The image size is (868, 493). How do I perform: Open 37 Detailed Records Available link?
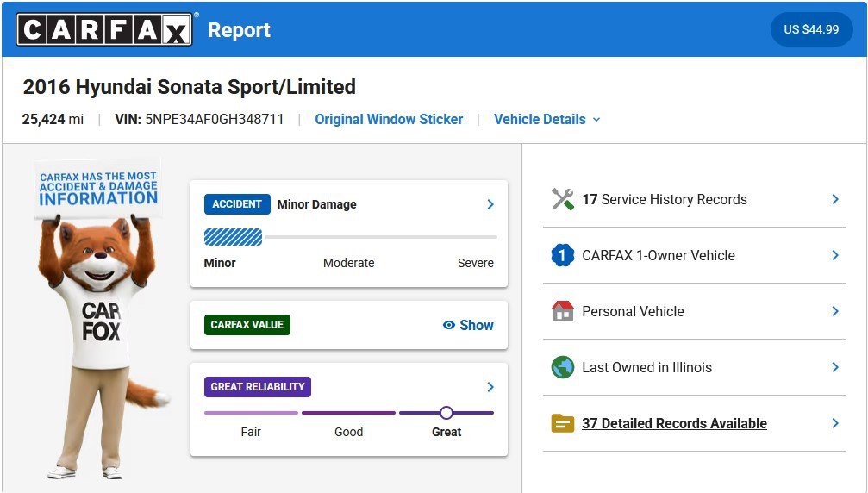click(674, 423)
